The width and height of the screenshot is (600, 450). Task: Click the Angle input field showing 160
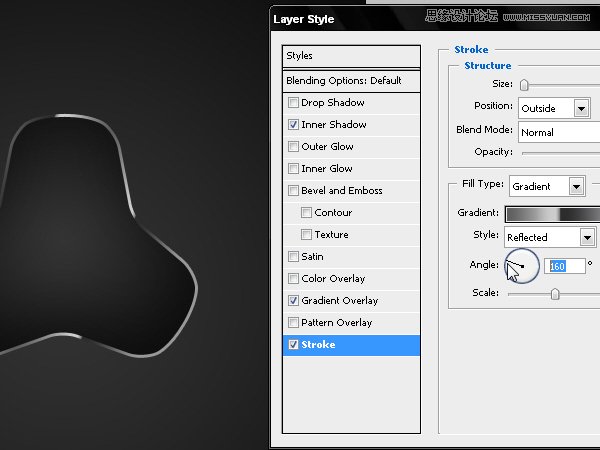click(565, 266)
